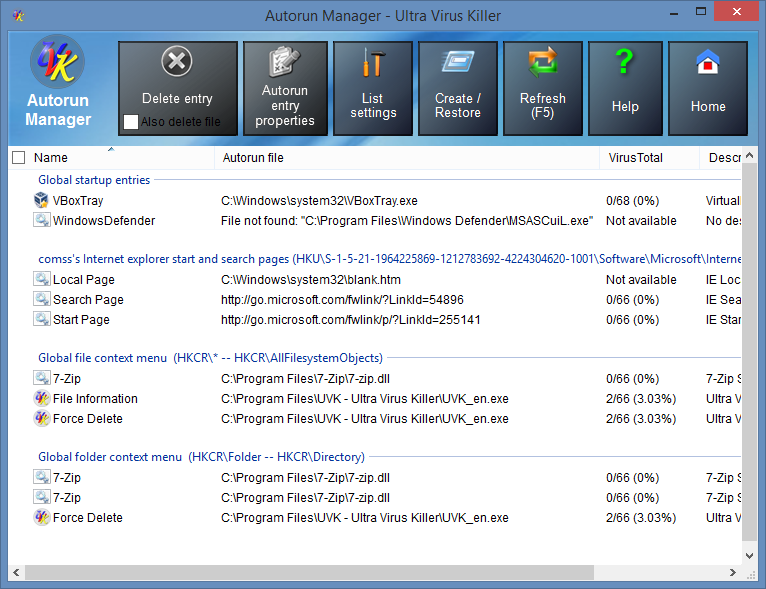Click the vertical scrollbar thumb
The height and width of the screenshot is (589, 766).
pos(749,352)
